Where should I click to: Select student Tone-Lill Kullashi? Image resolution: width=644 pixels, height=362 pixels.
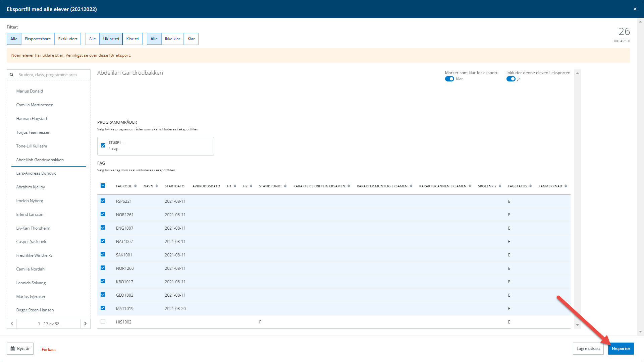pos(32,146)
